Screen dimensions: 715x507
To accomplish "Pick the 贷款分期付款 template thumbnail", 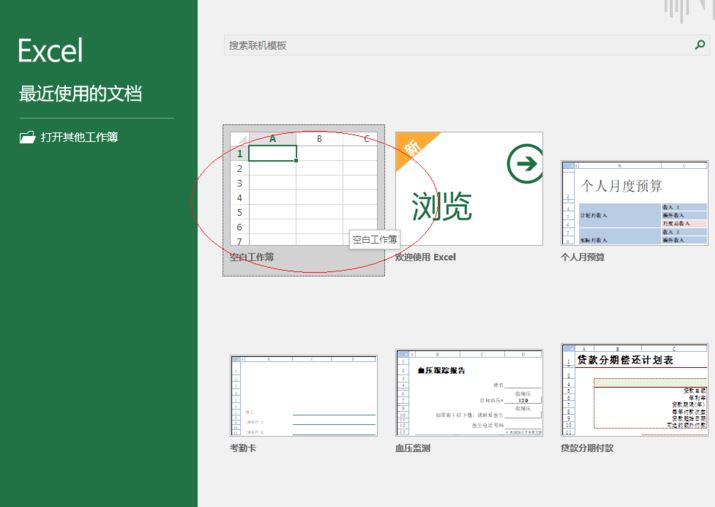I will pyautogui.click(x=635, y=390).
